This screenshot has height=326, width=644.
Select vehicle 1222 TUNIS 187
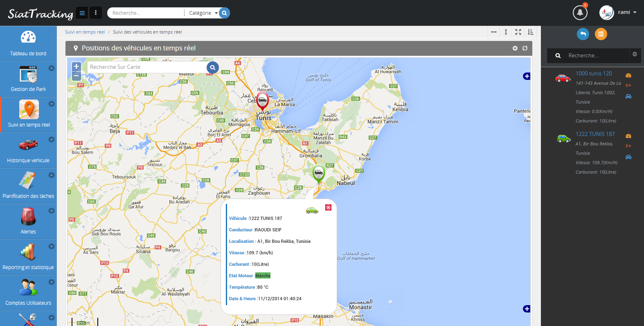click(595, 134)
